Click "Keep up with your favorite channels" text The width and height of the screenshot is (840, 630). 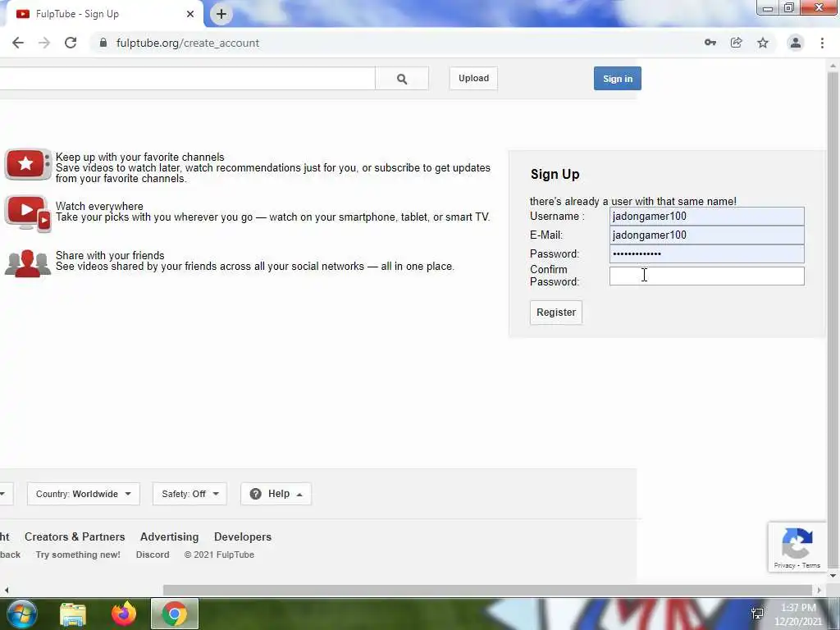tap(139, 157)
